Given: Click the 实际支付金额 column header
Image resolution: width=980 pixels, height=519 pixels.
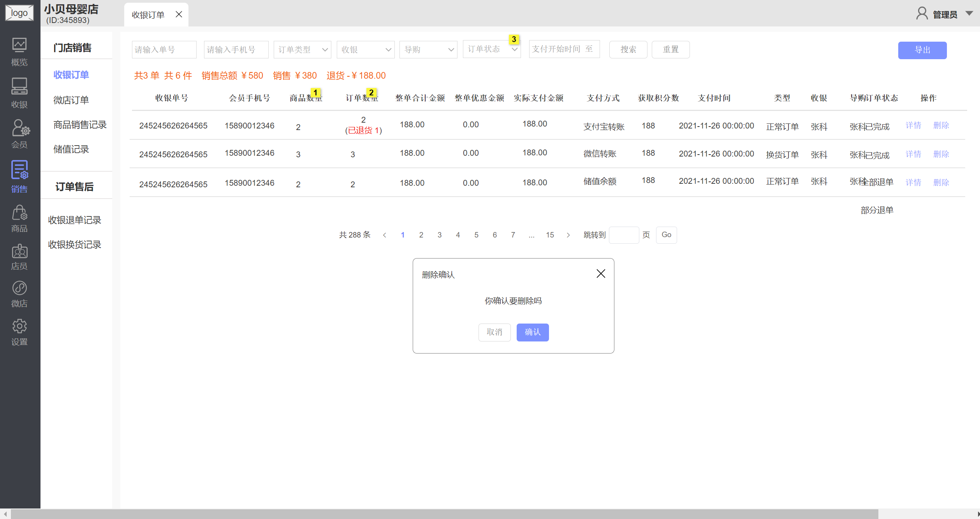Looking at the screenshot, I should click(539, 98).
